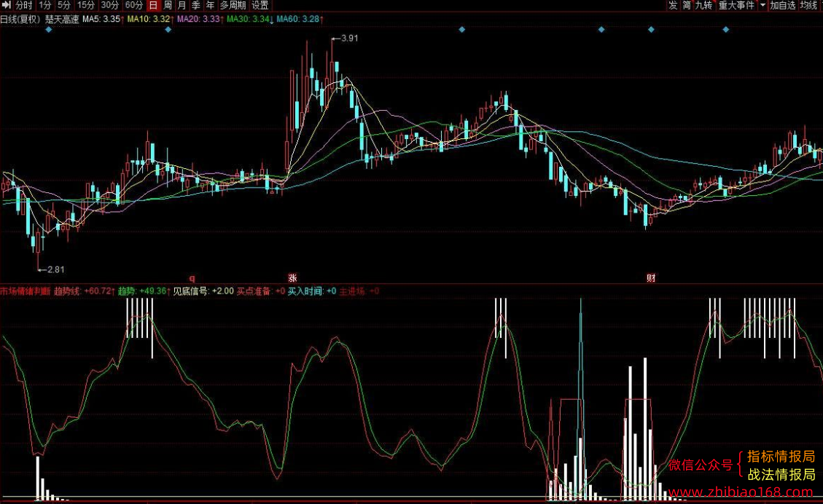Click the 3.91 high price label

pyautogui.click(x=350, y=39)
